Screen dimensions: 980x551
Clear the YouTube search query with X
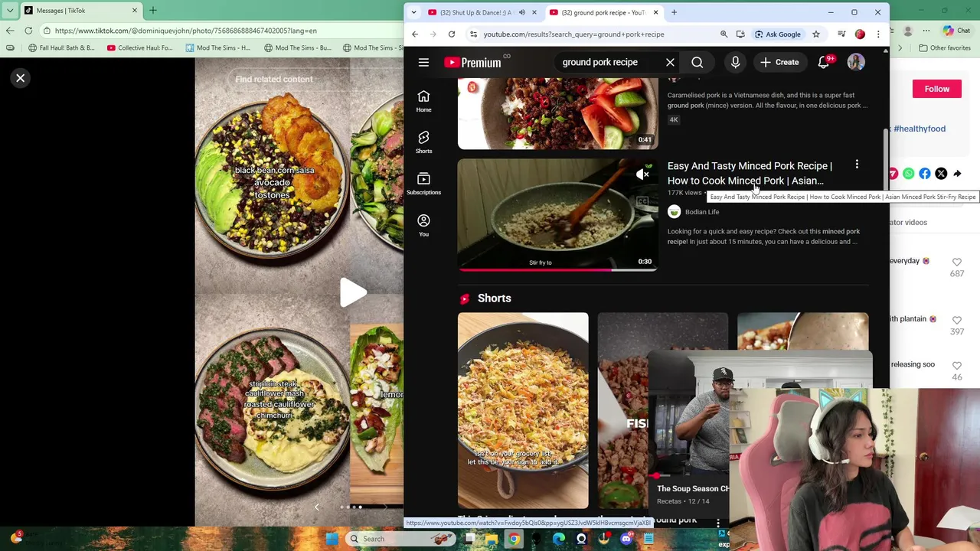pyautogui.click(x=670, y=63)
